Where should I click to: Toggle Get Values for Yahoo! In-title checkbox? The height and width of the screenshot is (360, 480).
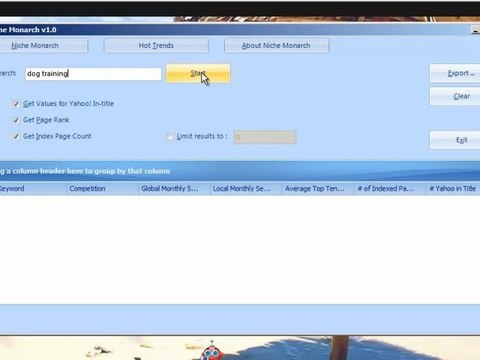coord(16,104)
